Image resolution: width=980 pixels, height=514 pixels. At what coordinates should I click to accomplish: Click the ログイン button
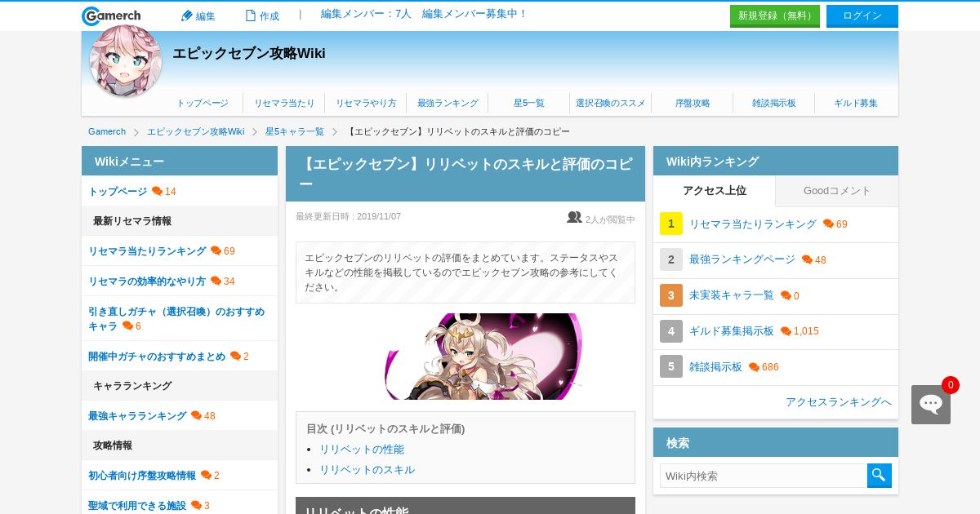tap(862, 16)
